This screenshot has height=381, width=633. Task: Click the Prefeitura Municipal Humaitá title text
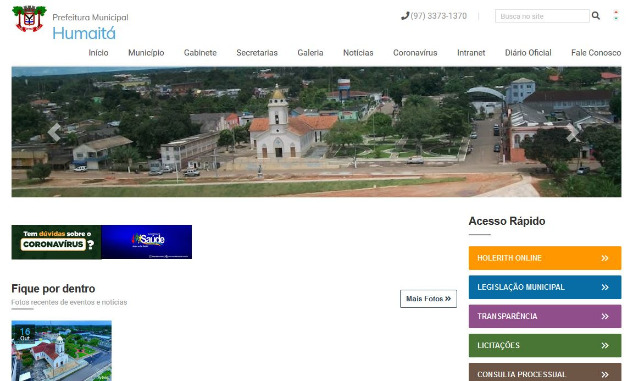coord(90,26)
